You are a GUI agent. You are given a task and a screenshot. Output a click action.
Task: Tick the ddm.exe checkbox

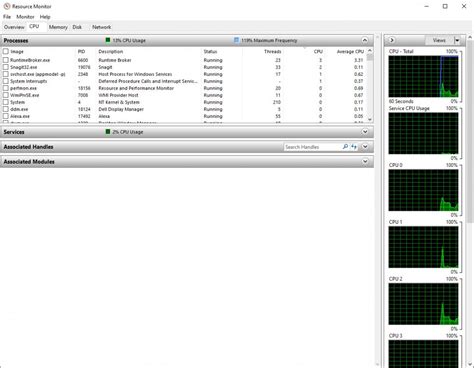click(x=6, y=109)
